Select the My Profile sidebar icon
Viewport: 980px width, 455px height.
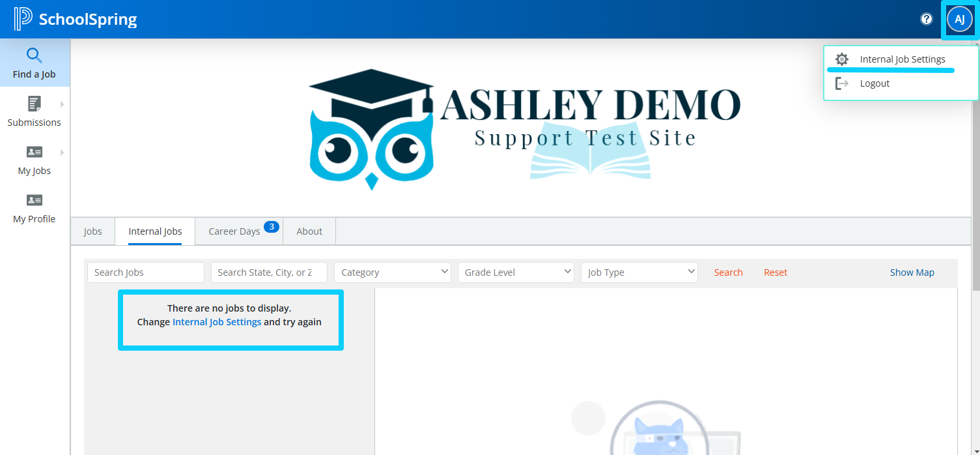(34, 200)
